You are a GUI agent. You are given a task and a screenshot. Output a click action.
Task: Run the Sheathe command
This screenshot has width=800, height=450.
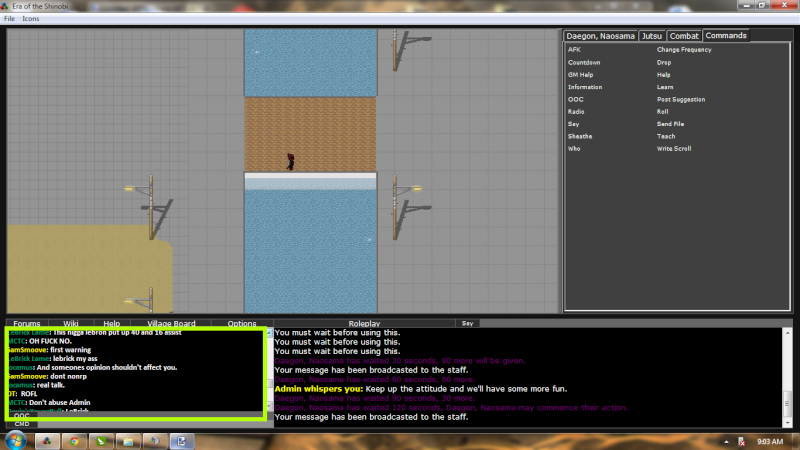tap(580, 136)
